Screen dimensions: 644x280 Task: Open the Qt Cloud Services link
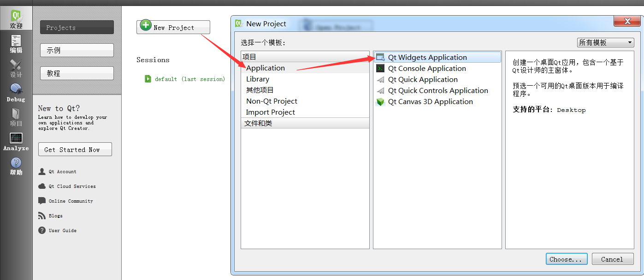pyautogui.click(x=72, y=186)
